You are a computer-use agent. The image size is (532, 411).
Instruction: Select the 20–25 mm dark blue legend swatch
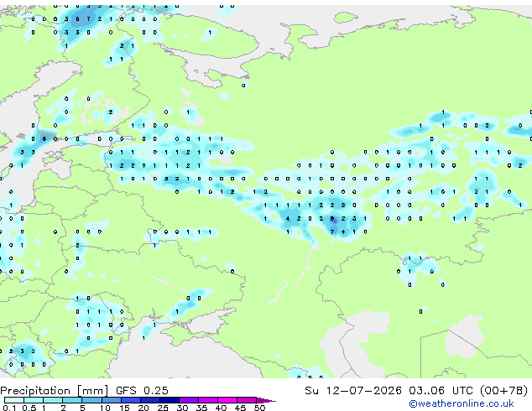(x=149, y=400)
